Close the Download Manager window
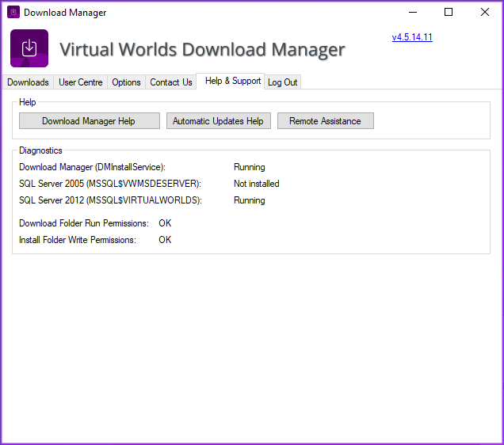This screenshot has height=445, width=504. tap(485, 12)
